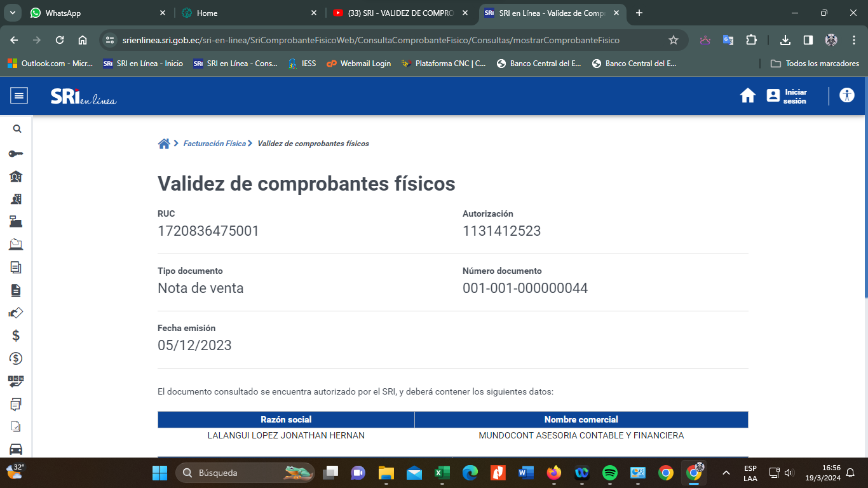Click the car icon in sidebar
Viewport: 868px width, 488px height.
[x=16, y=449]
